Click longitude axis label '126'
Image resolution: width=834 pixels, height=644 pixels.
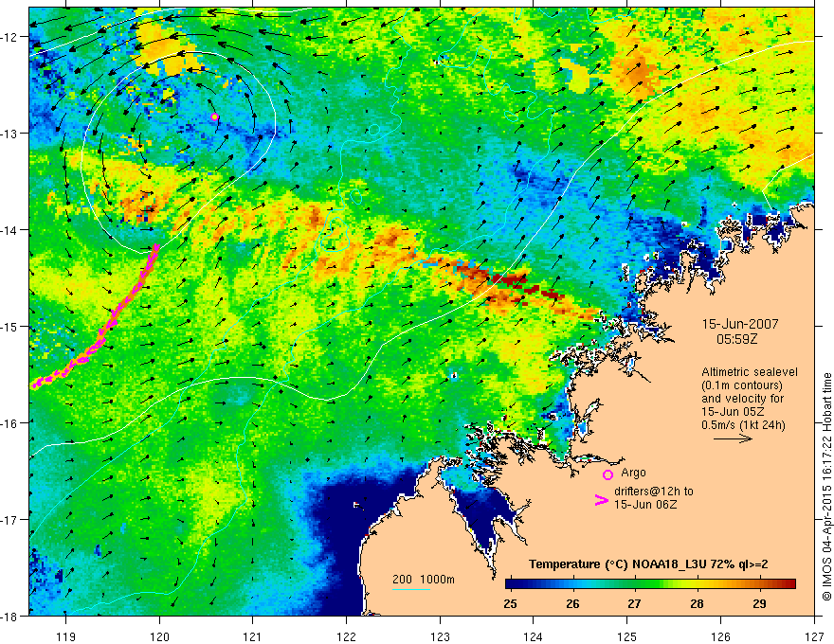coord(720,636)
